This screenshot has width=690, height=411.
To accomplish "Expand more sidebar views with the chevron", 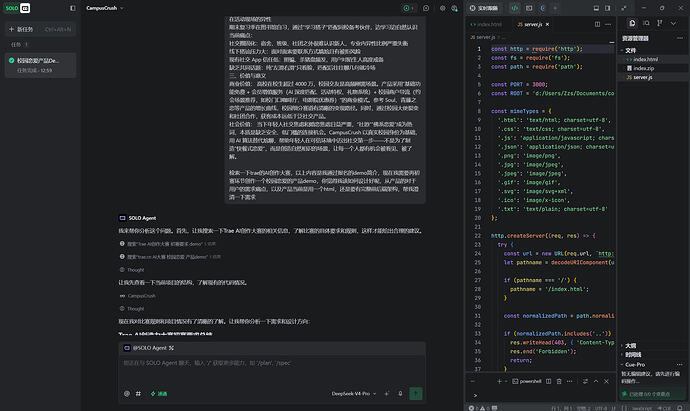I will point(674,23).
